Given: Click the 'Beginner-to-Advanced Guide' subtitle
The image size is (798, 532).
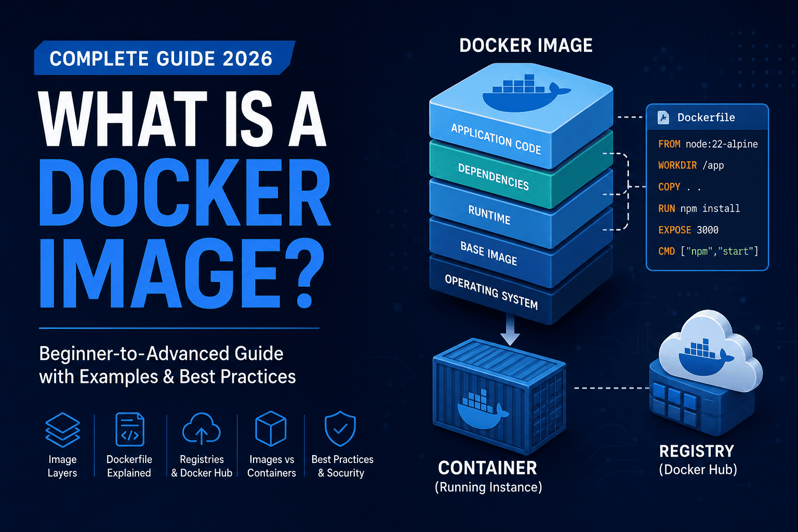Looking at the screenshot, I should (x=161, y=354).
